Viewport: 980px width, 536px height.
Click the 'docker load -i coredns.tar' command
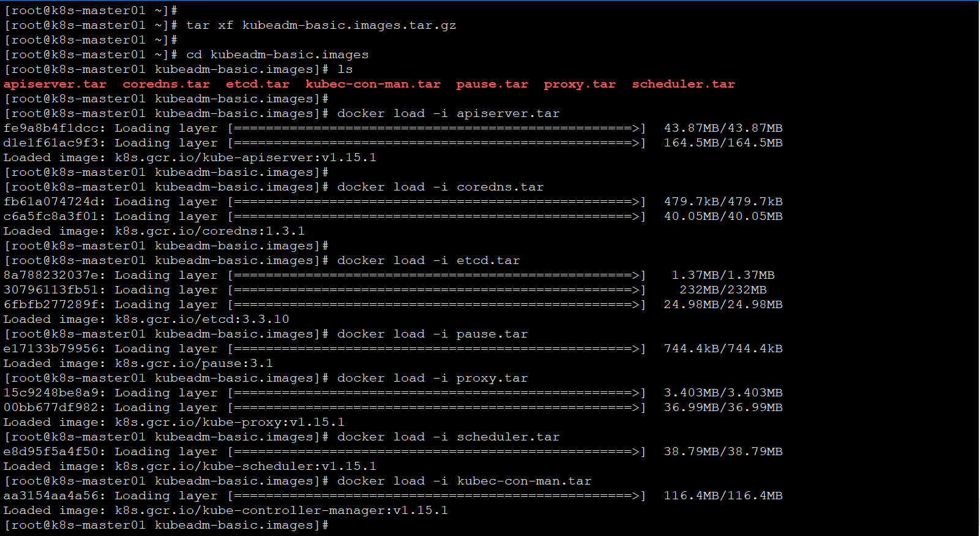tap(441, 187)
